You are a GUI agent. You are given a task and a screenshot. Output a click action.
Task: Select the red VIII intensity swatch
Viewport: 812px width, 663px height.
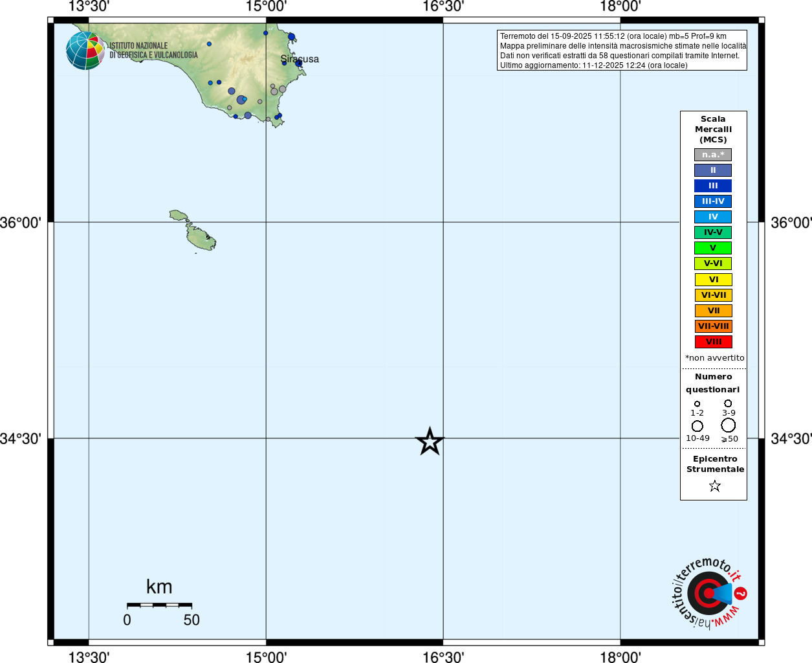tap(714, 342)
